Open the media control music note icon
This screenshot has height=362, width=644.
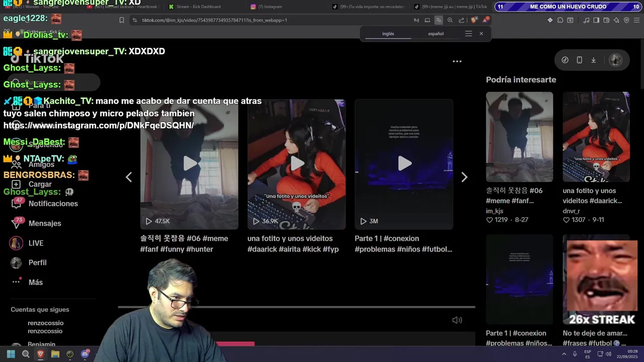(586, 20)
